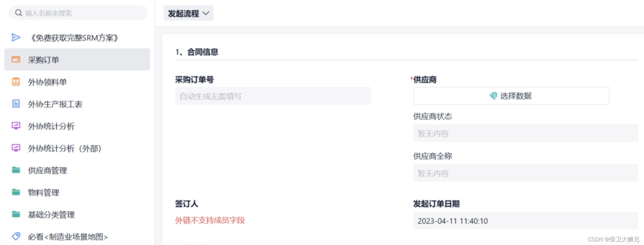This screenshot has width=644, height=245.
Task: Click the orange 外协领料单 icon
Action: pos(16,81)
